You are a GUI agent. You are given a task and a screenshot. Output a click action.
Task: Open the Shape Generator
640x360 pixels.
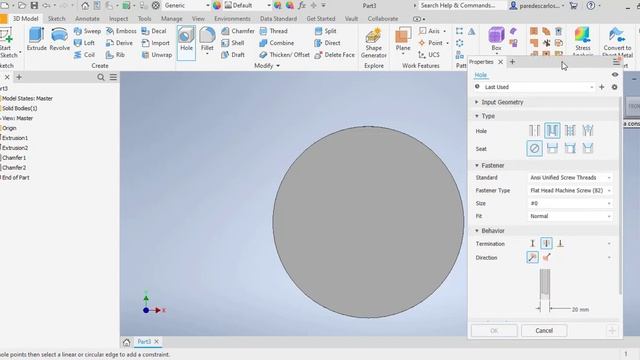click(x=373, y=43)
